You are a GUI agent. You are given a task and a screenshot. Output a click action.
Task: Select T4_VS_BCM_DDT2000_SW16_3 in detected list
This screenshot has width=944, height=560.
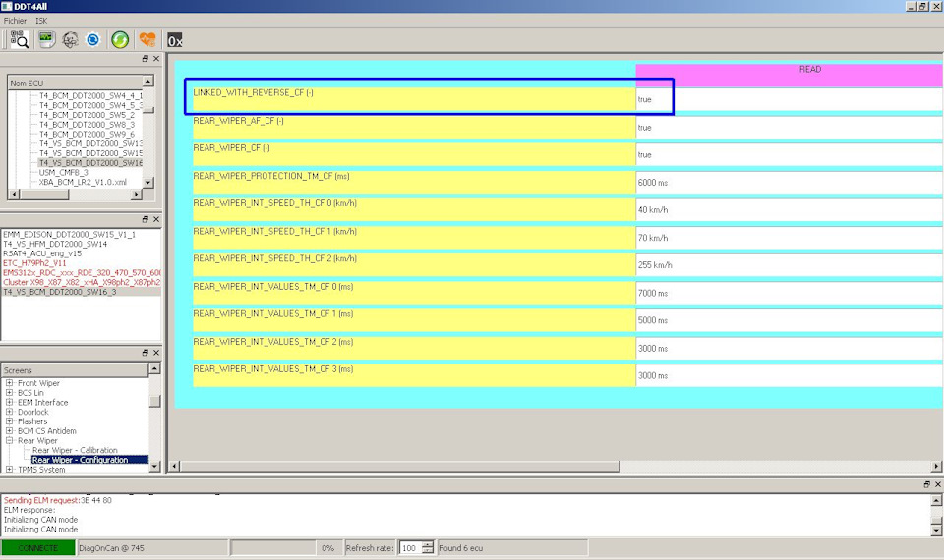[x=60, y=292]
